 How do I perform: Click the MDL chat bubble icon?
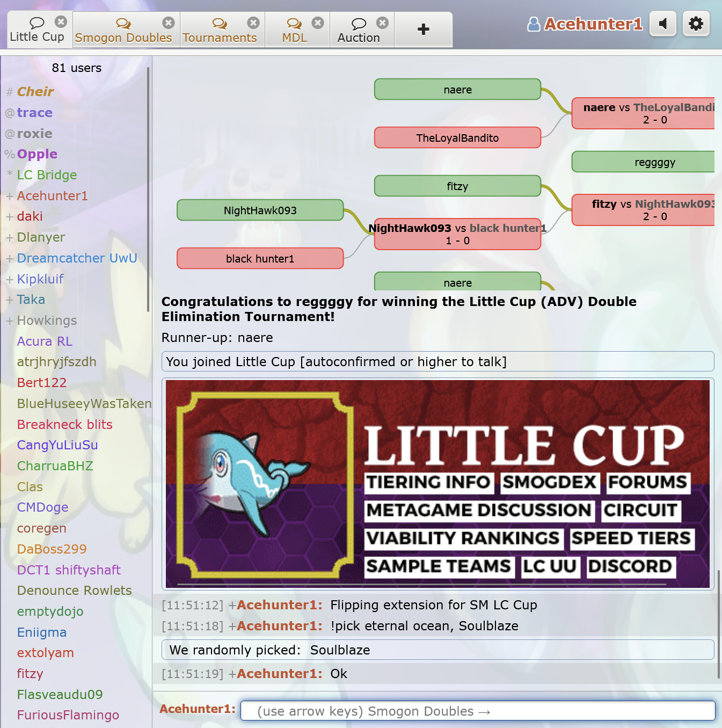(x=294, y=23)
